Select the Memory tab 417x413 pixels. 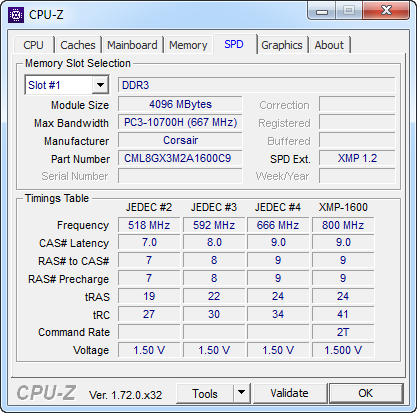[x=188, y=45]
